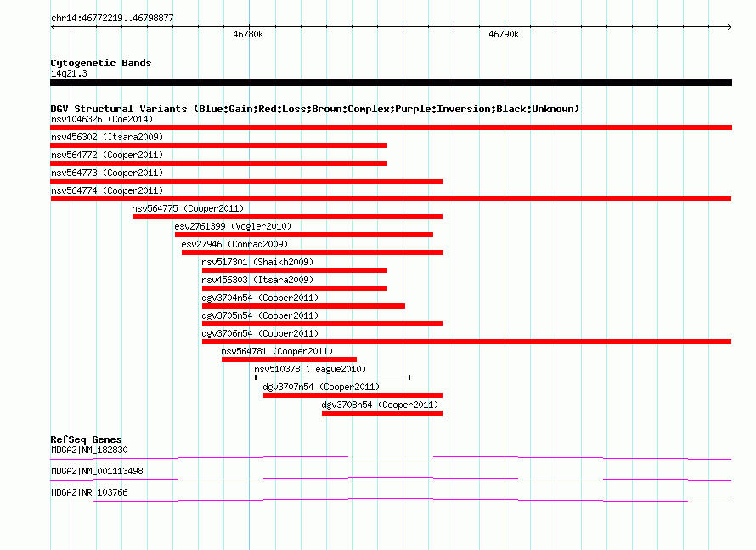The width and height of the screenshot is (756, 550).
Task: Click the RefSeq Genes track title
Action: (87, 439)
